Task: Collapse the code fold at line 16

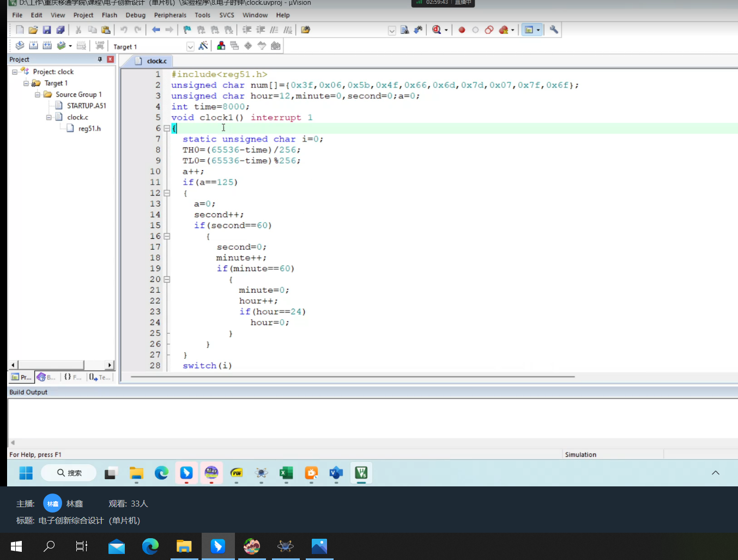Action: tap(167, 237)
